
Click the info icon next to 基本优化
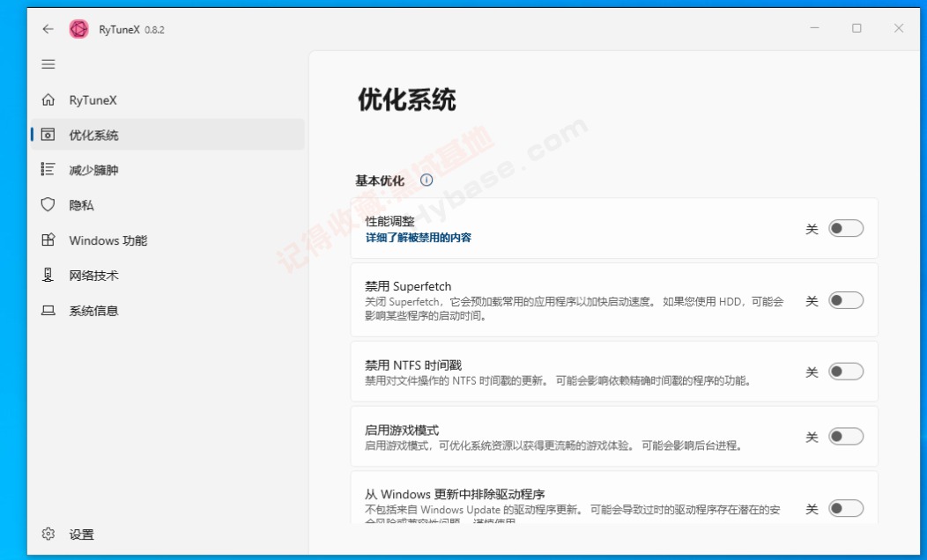pyautogui.click(x=426, y=181)
